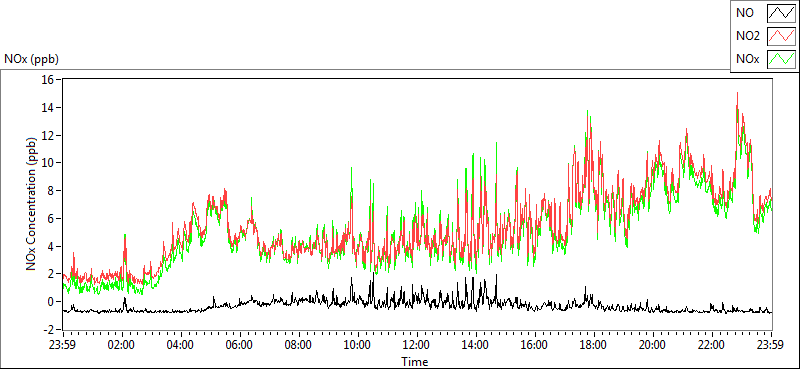Click the 4 y-axis scale value

pos(51,247)
